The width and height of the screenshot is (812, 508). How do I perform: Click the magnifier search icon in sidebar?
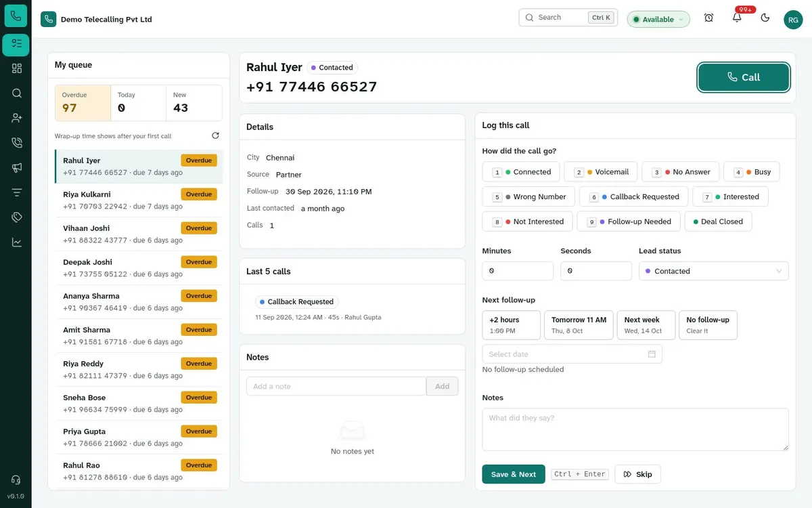coord(16,93)
